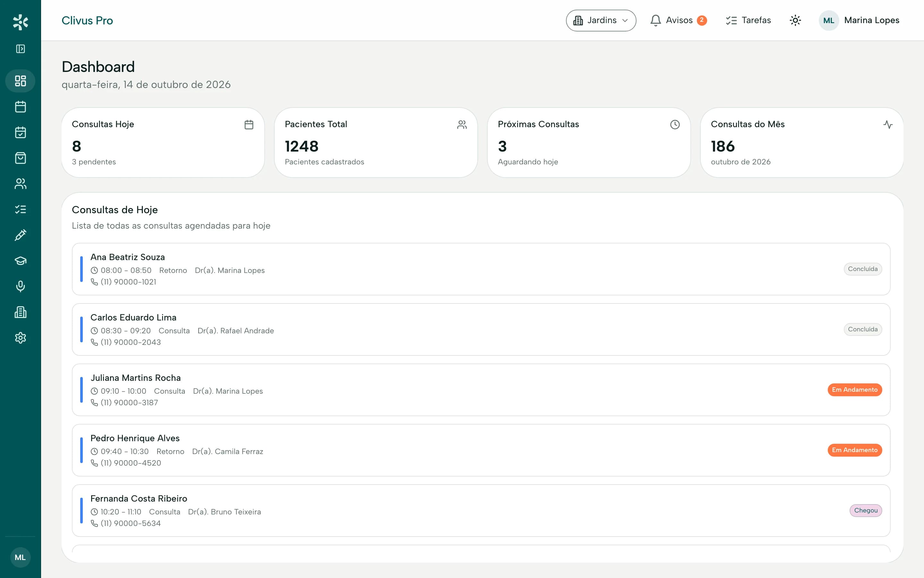This screenshot has width=924, height=578.
Task: Expand the Jardins clinic dropdown
Action: pos(601,20)
